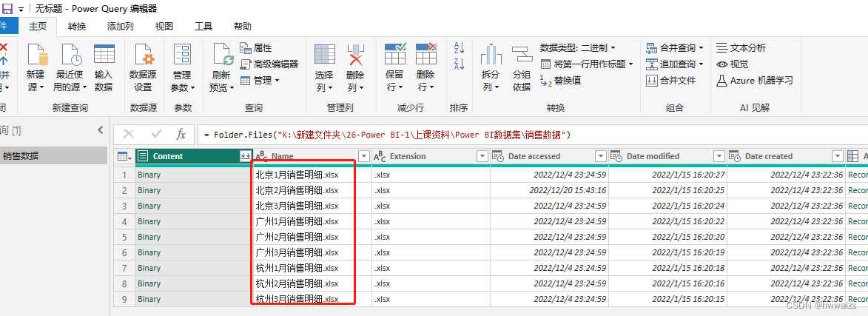The height and width of the screenshot is (316, 868).
Task: Click the Date accessed column type icon
Action: click(497, 157)
